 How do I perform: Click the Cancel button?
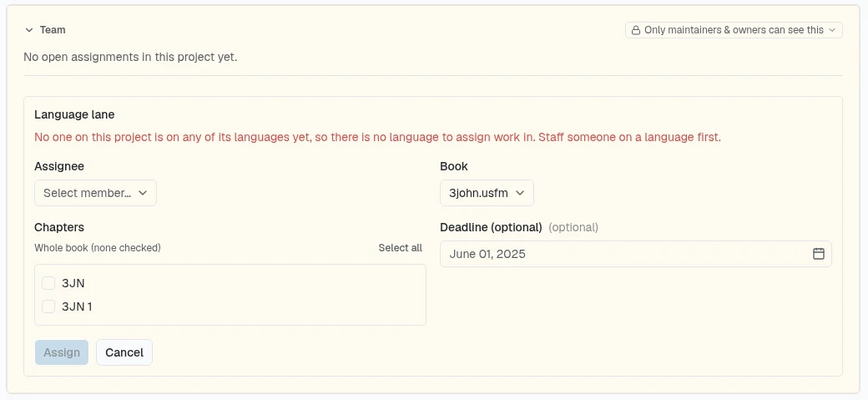coord(124,352)
